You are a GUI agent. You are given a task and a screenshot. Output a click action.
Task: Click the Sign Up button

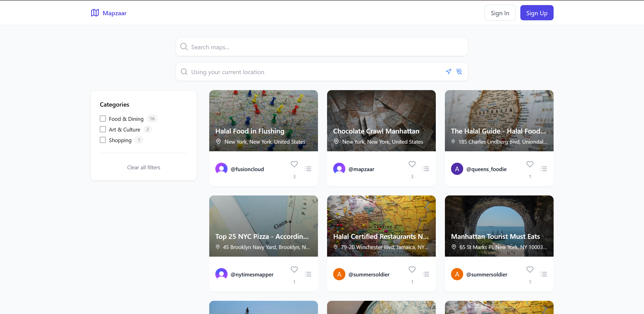click(x=537, y=13)
